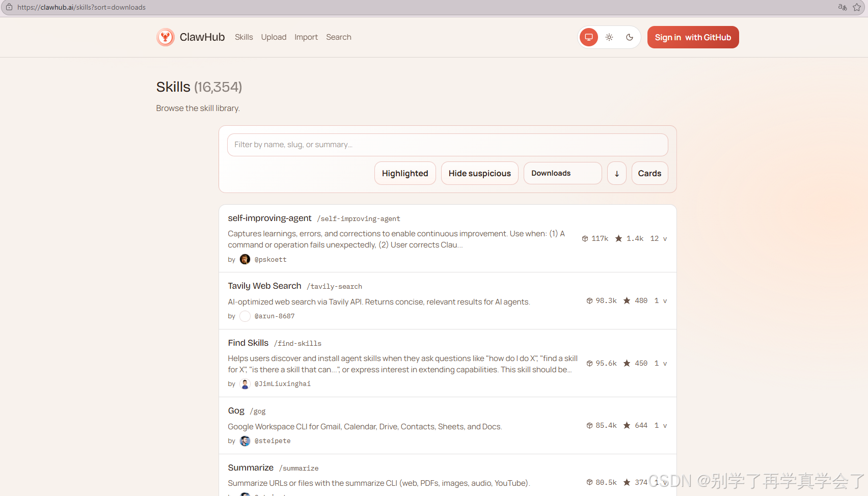Click the 450 star count
The height and width of the screenshot is (496, 868).
tap(641, 363)
